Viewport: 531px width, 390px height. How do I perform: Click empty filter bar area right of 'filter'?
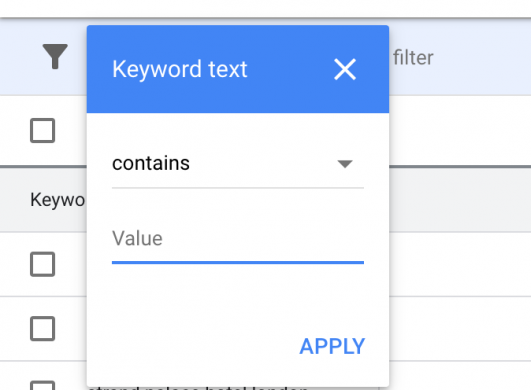[x=481, y=58]
